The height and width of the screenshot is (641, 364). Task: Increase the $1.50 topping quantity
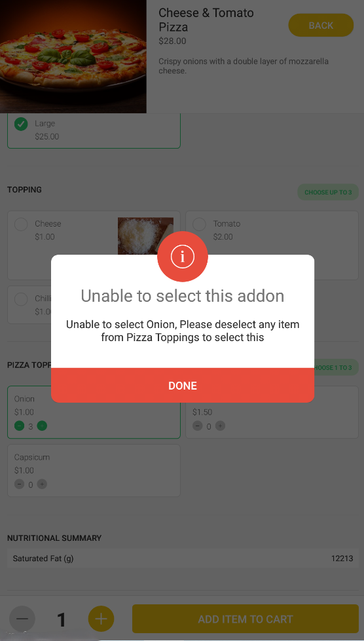coord(220,426)
